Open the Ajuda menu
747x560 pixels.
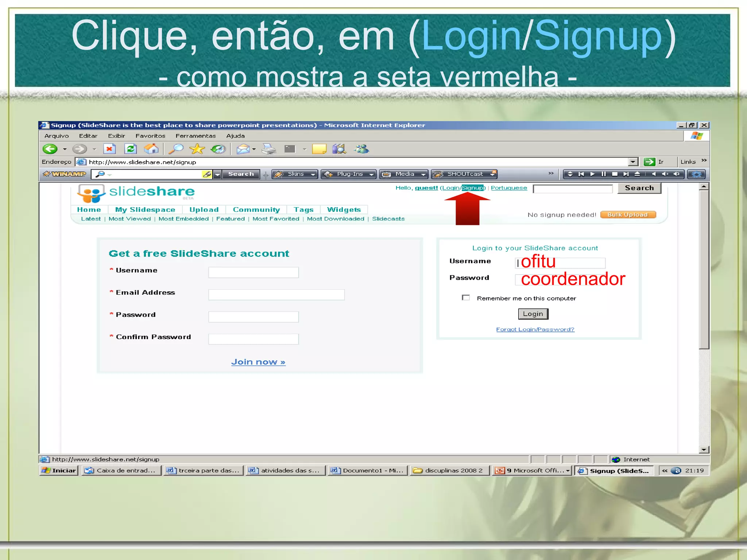point(235,136)
